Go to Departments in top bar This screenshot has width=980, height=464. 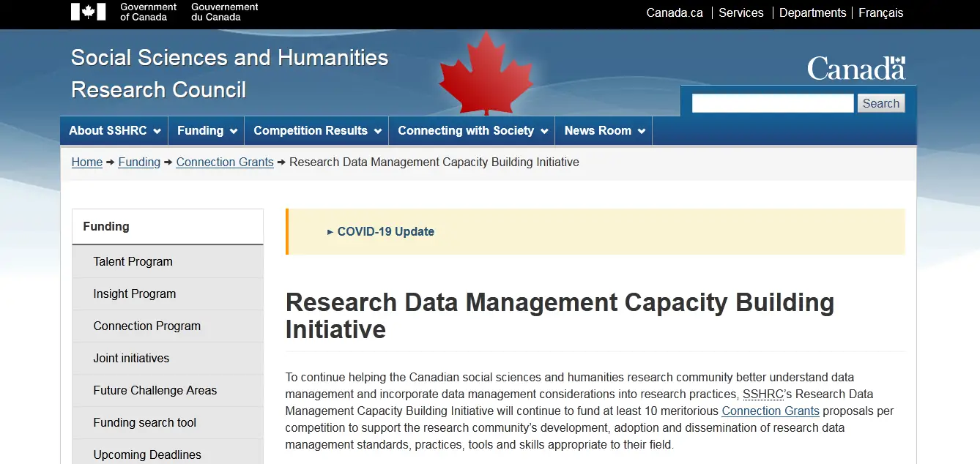[x=812, y=12]
